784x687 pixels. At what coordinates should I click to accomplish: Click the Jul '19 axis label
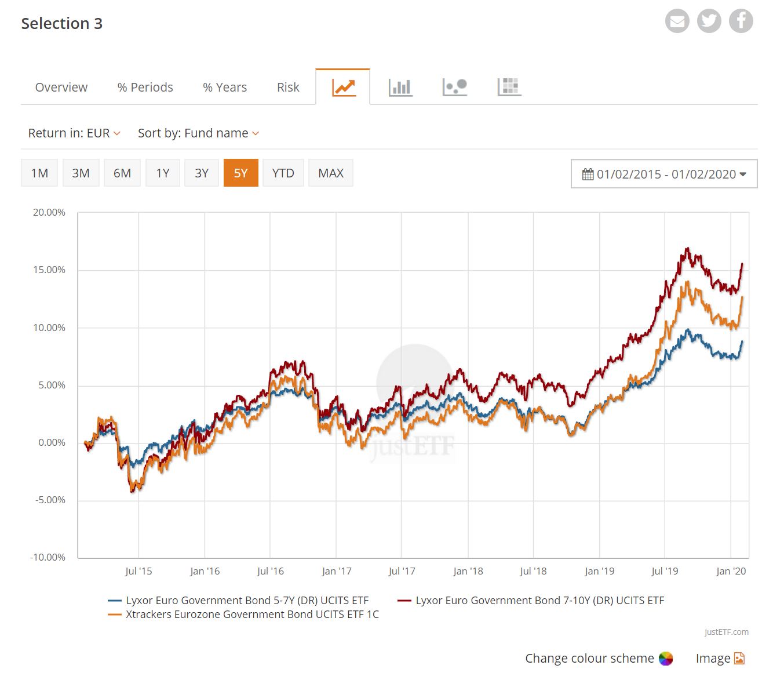click(x=665, y=571)
